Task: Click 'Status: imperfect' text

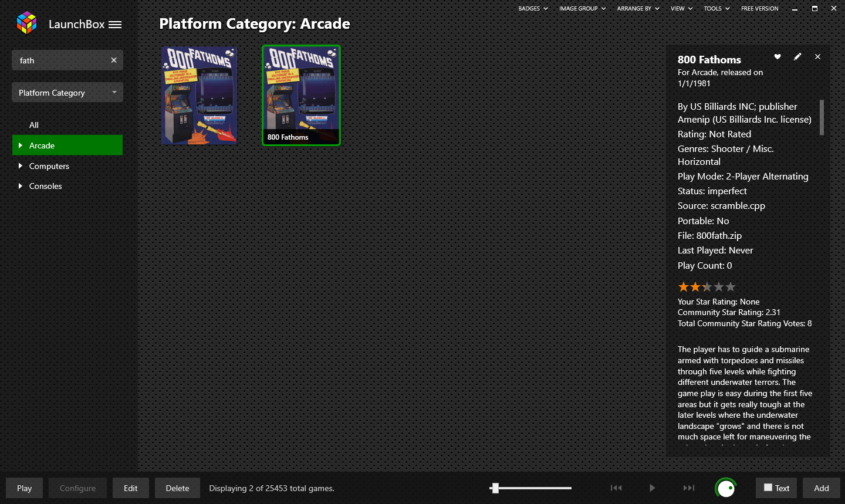Action: [x=712, y=191]
